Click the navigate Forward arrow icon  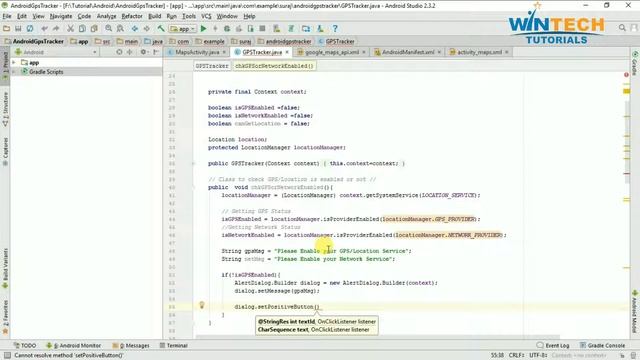pos(147,29)
